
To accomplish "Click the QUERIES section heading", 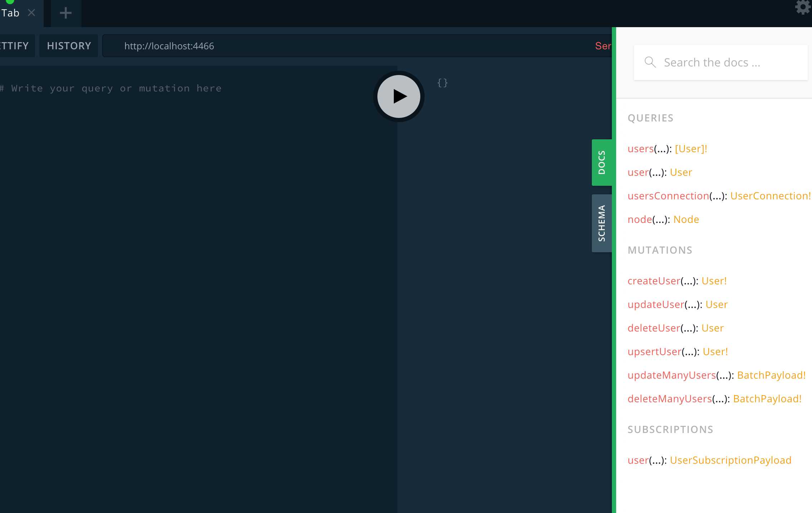I will [650, 118].
